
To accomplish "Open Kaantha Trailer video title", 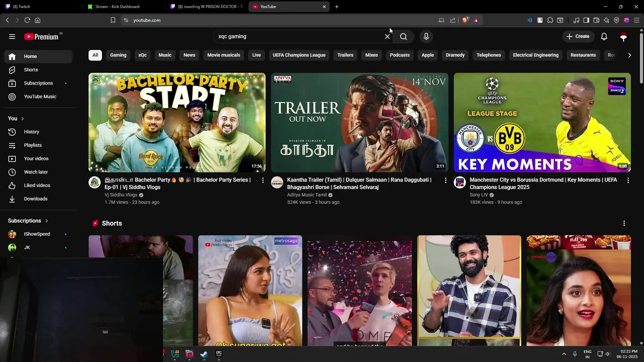I will tap(359, 184).
